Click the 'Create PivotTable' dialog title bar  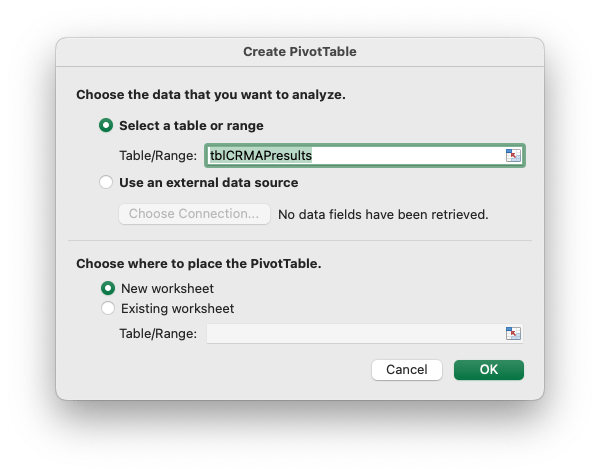300,51
